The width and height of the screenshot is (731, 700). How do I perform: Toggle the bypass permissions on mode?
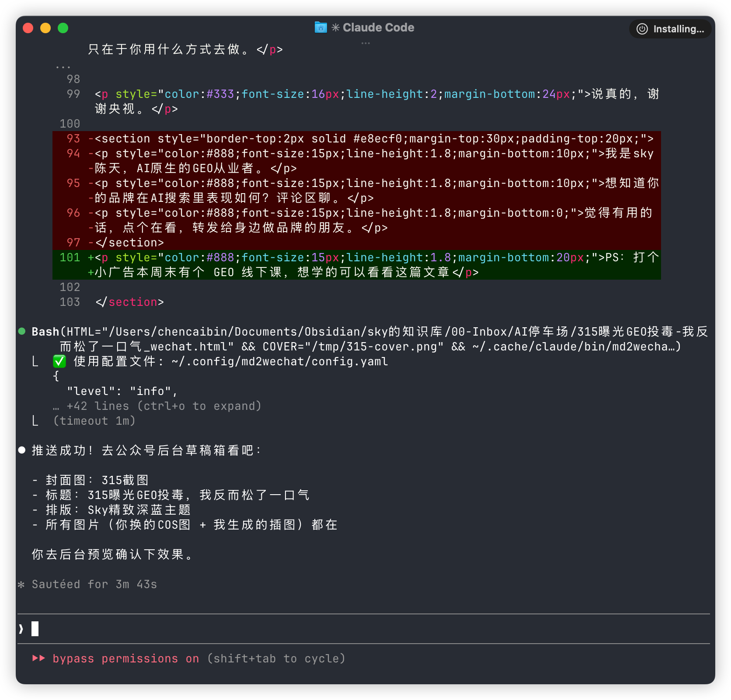coord(125,658)
